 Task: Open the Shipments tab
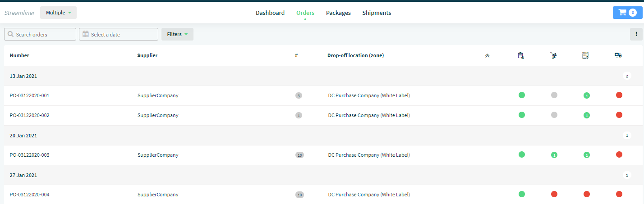coord(377,13)
